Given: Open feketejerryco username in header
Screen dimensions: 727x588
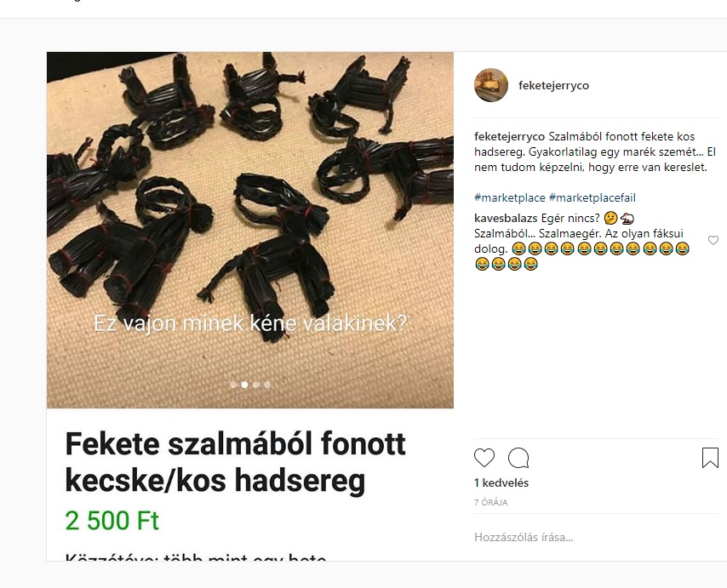Looking at the screenshot, I should pos(553,85).
